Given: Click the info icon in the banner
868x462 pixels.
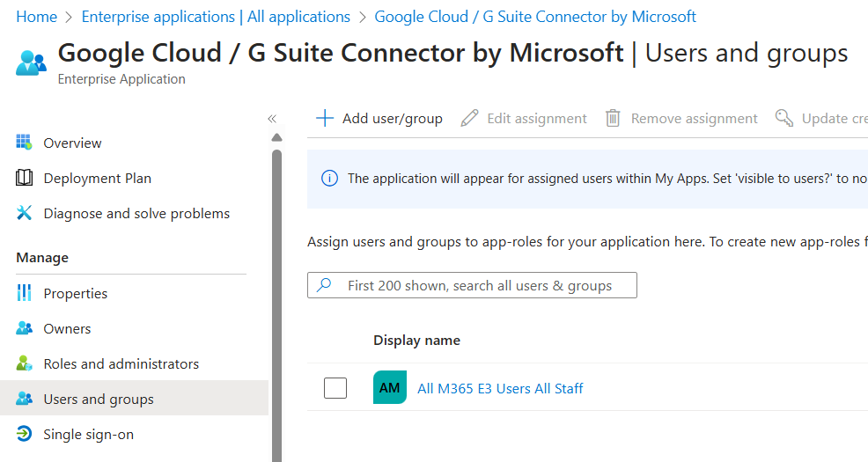Looking at the screenshot, I should (x=329, y=179).
